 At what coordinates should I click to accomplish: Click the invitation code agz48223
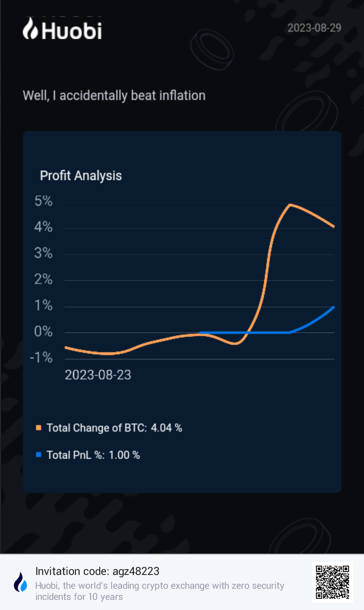click(136, 571)
